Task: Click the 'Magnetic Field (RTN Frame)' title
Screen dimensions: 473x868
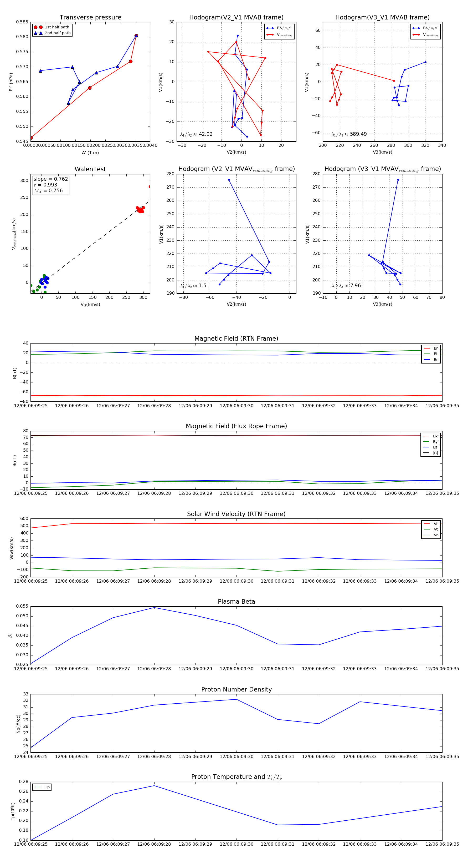Action: [236, 339]
